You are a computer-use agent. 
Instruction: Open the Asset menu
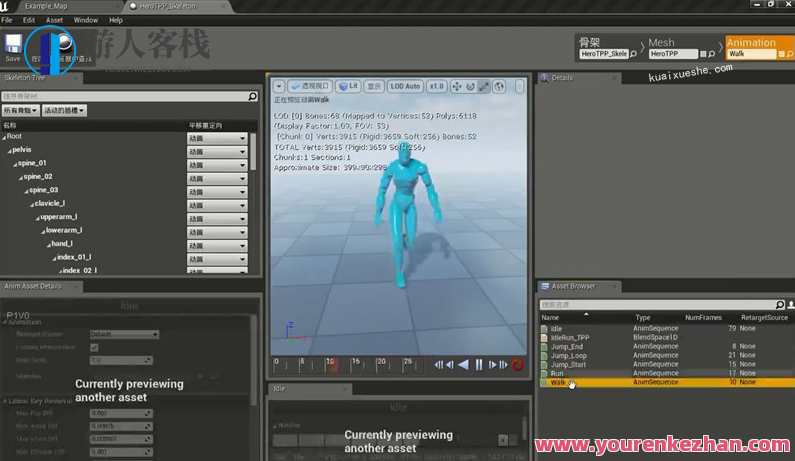tap(54, 20)
